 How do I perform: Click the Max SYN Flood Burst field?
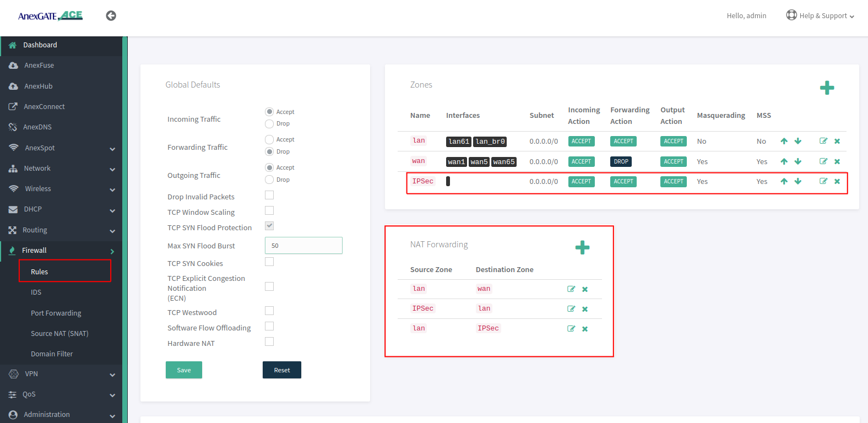tap(303, 246)
